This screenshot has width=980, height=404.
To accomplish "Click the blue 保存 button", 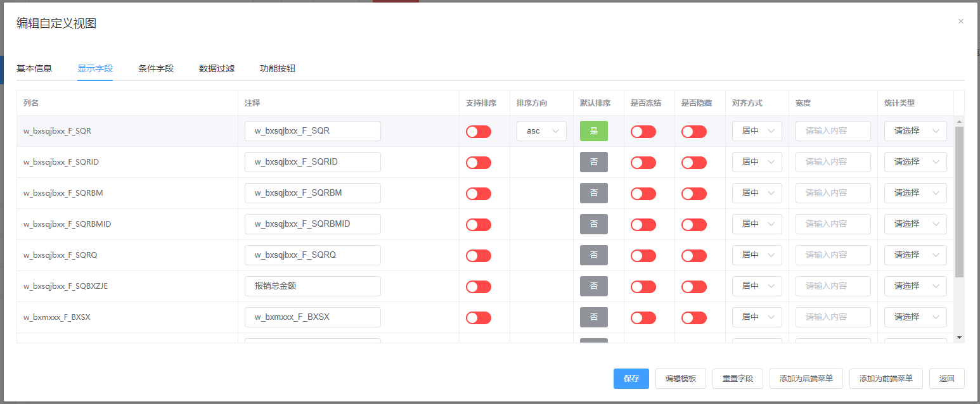I will [631, 379].
